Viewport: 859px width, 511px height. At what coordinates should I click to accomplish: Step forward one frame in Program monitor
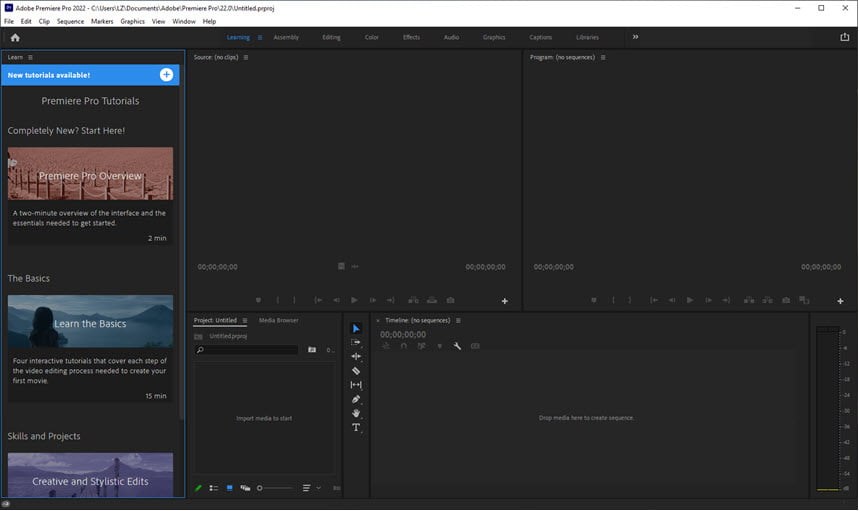point(708,300)
